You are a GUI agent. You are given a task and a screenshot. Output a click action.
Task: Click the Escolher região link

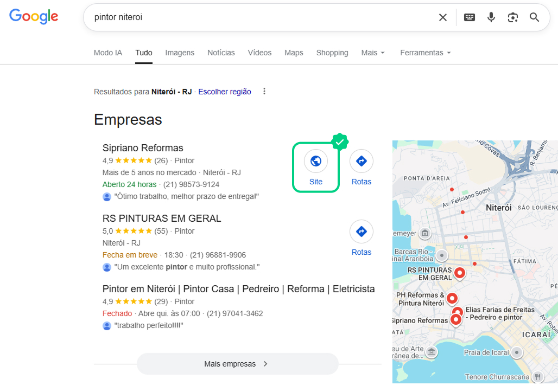click(225, 92)
